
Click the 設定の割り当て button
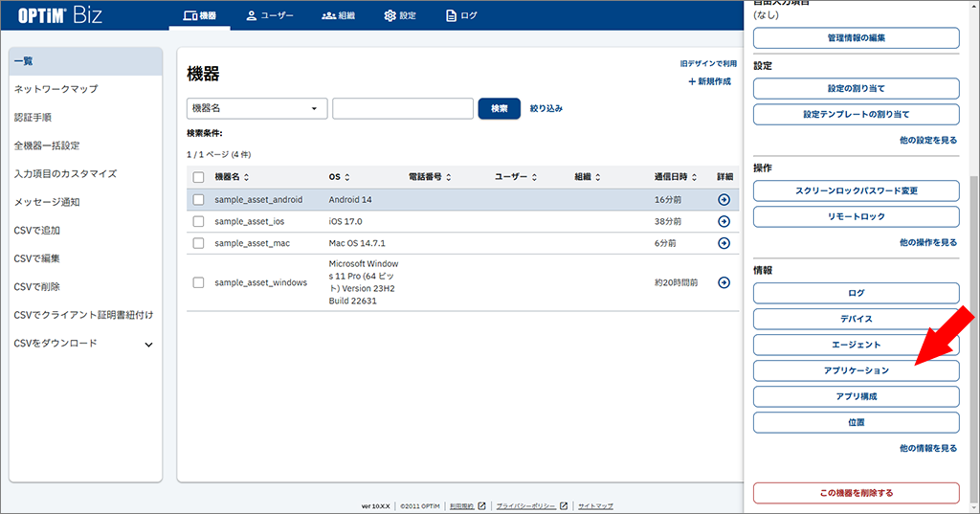click(857, 89)
